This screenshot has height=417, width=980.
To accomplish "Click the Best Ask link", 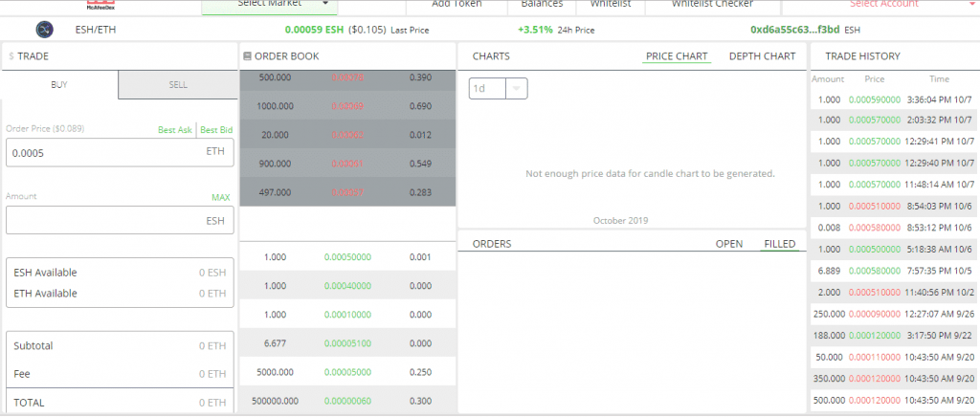I will click(174, 129).
